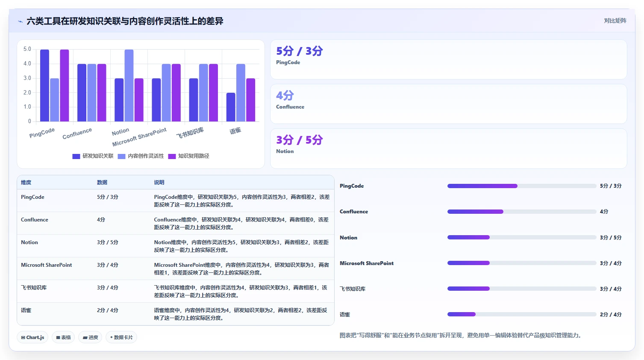Click 语雀 in the table's first column

point(26,310)
